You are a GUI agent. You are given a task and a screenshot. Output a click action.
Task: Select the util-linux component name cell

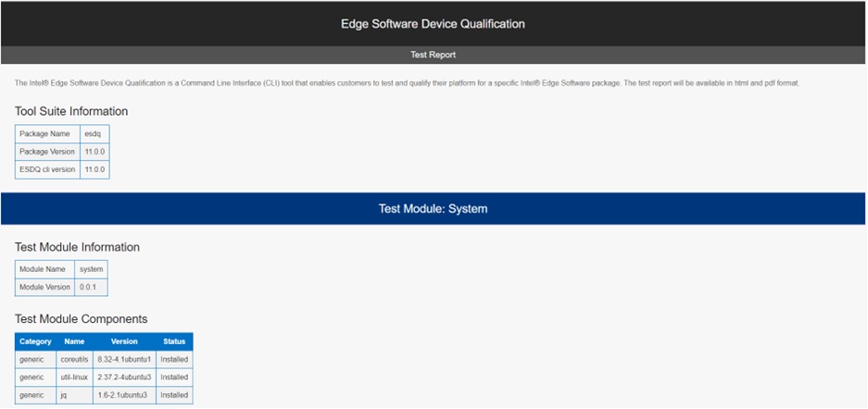[74, 378]
